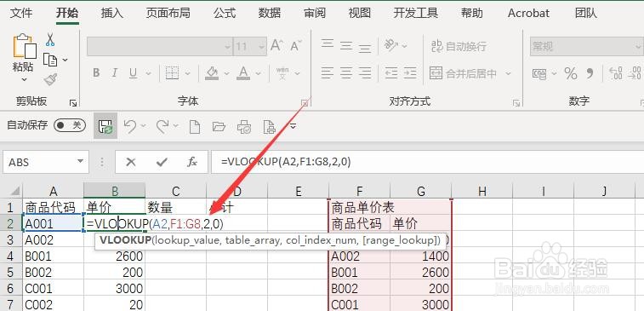This screenshot has height=311, width=644.
Task: Click the Borders icon
Action: pyautogui.click(x=172, y=73)
